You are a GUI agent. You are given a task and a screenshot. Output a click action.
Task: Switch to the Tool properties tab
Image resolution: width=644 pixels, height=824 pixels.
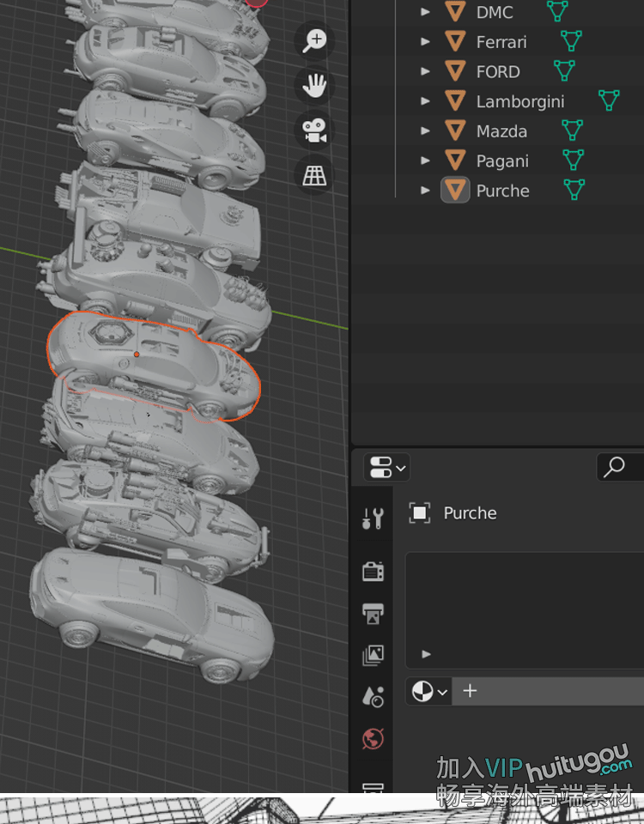pyautogui.click(x=373, y=518)
